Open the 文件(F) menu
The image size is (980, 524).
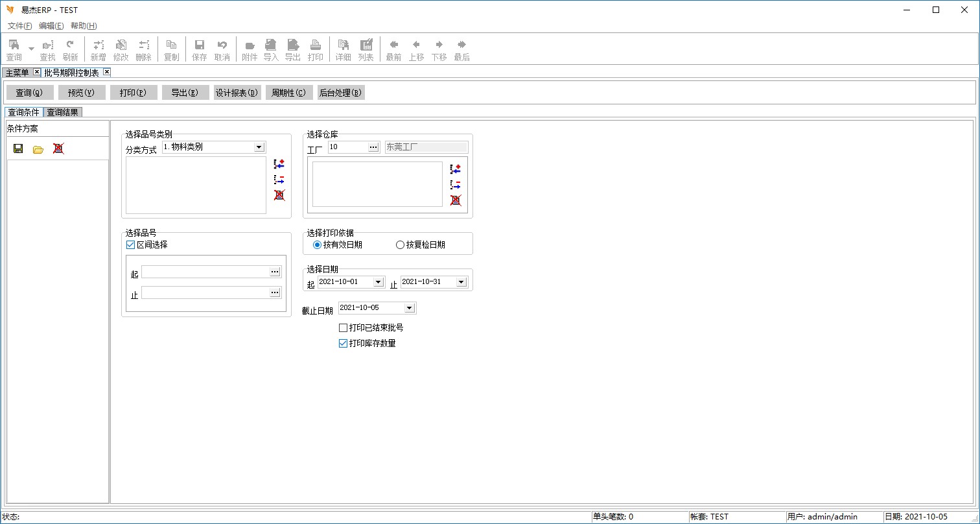[19, 26]
